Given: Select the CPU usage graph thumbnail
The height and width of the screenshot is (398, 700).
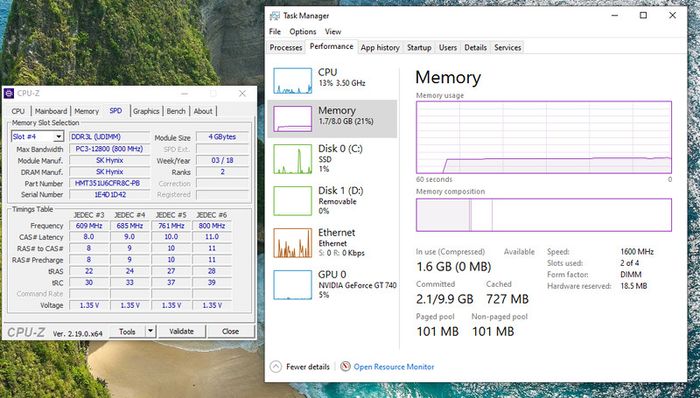Looking at the screenshot, I should click(x=292, y=81).
